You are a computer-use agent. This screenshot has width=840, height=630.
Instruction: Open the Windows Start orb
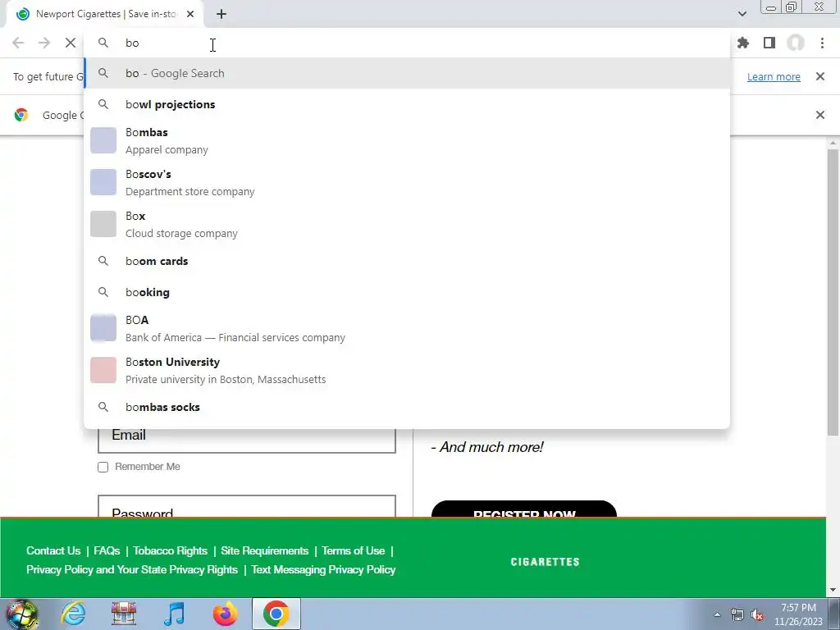click(22, 614)
